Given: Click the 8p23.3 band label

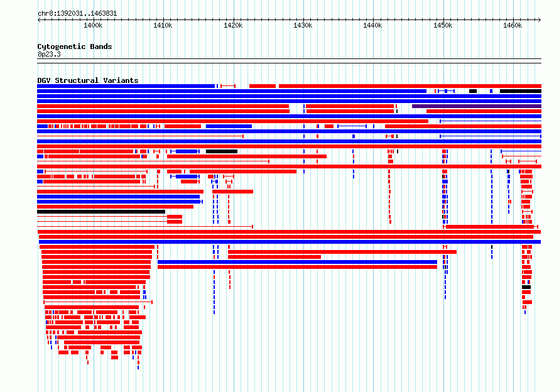Looking at the screenshot, I should pos(49,54).
